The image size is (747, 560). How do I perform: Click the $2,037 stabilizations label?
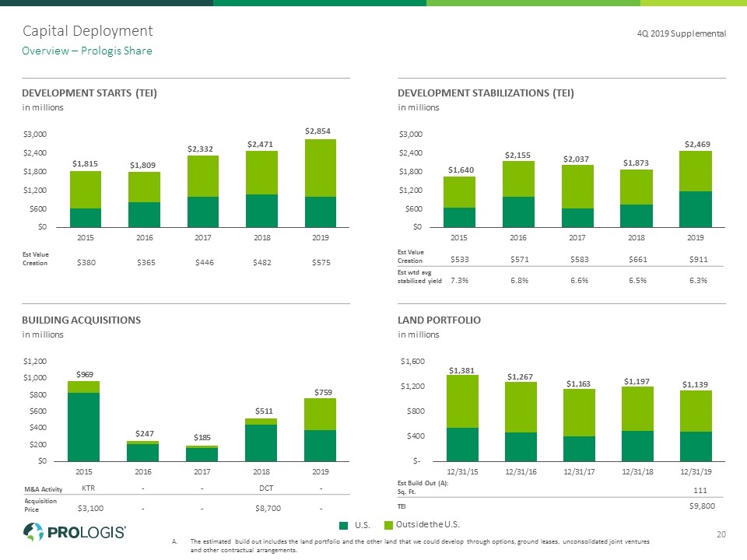pyautogui.click(x=576, y=159)
